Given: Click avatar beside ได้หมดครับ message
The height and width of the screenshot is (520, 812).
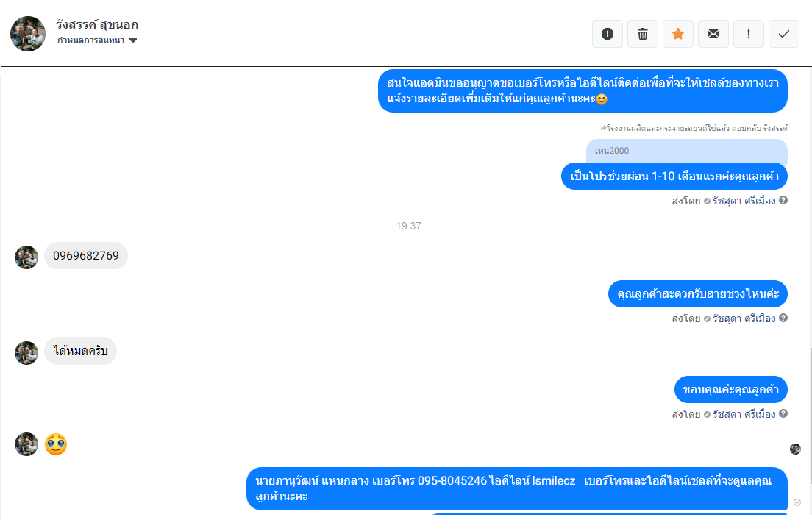Looking at the screenshot, I should [26, 353].
